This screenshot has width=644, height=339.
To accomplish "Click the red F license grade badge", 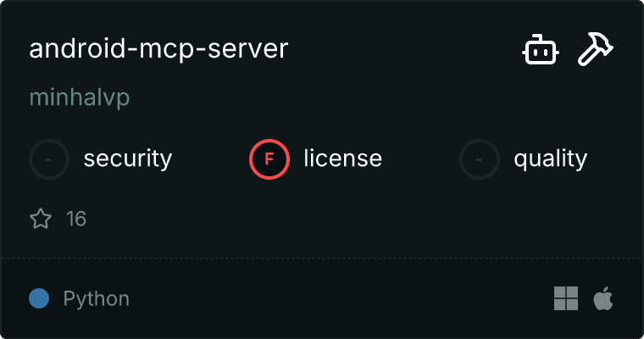I will click(269, 158).
